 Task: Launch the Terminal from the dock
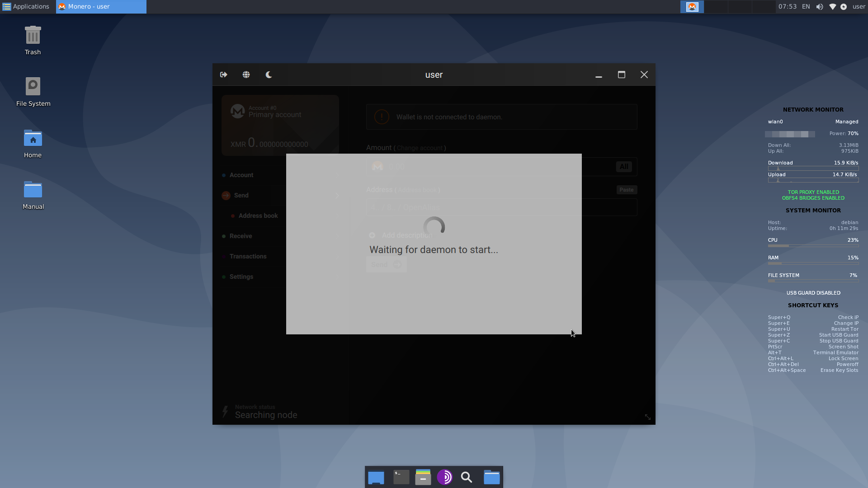click(401, 477)
